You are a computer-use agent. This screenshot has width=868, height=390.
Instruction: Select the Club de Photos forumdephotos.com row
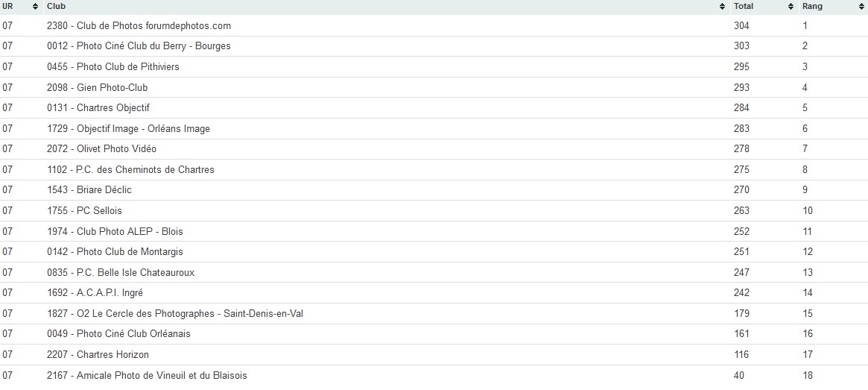tap(139, 25)
